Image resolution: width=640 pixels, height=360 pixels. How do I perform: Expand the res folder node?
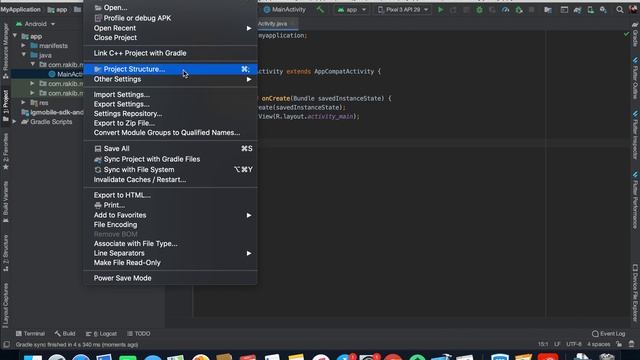click(x=24, y=102)
